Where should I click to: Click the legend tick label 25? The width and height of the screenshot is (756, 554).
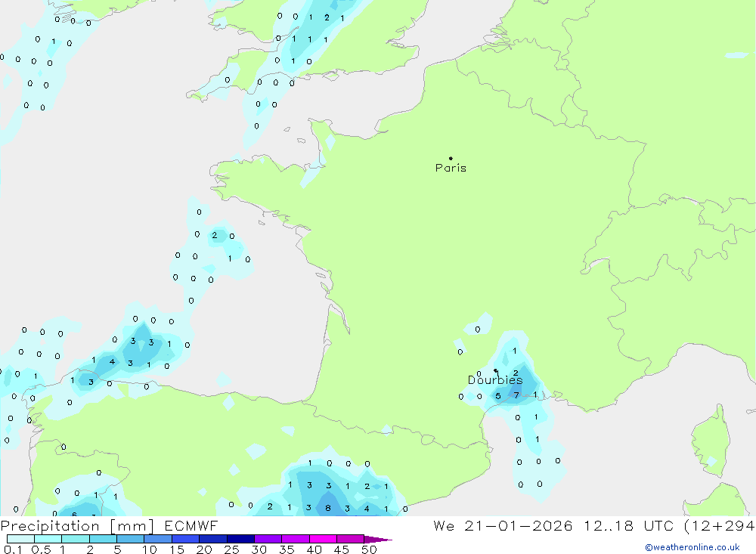[x=231, y=549]
